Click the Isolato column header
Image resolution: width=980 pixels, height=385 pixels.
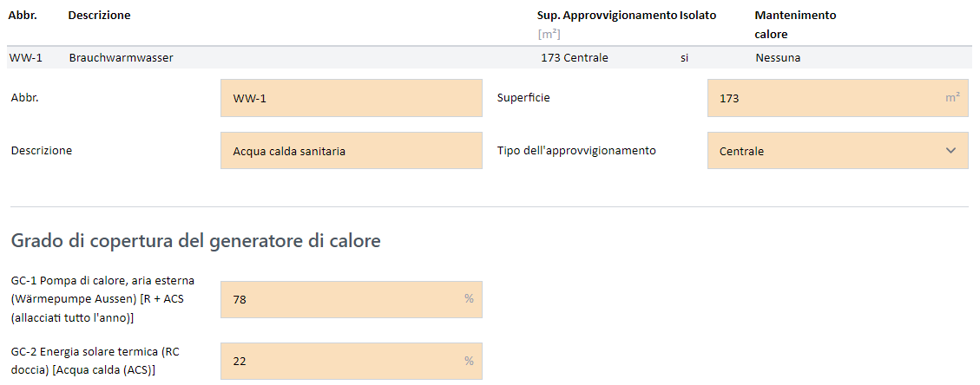(x=698, y=16)
